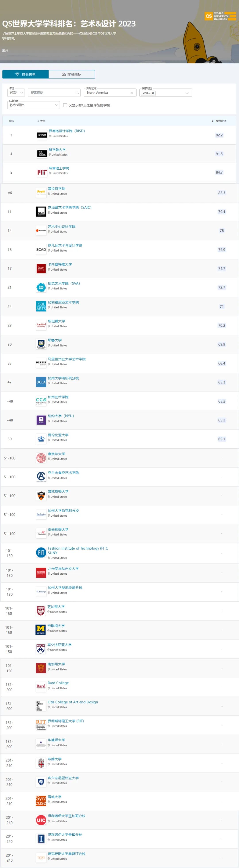The width and height of the screenshot is (239, 868).
Task: Open the year 2023 dropdown
Action: [16, 93]
